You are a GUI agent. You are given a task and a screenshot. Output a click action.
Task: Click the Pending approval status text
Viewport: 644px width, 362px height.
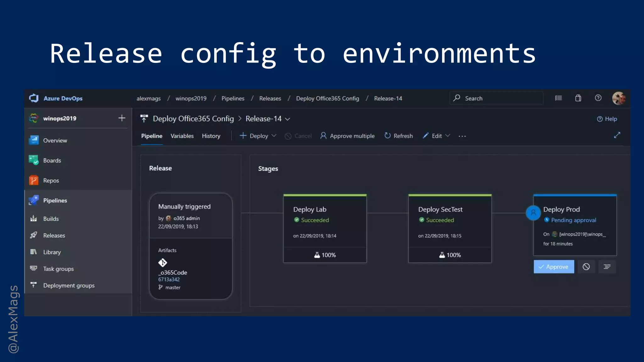[x=574, y=220]
